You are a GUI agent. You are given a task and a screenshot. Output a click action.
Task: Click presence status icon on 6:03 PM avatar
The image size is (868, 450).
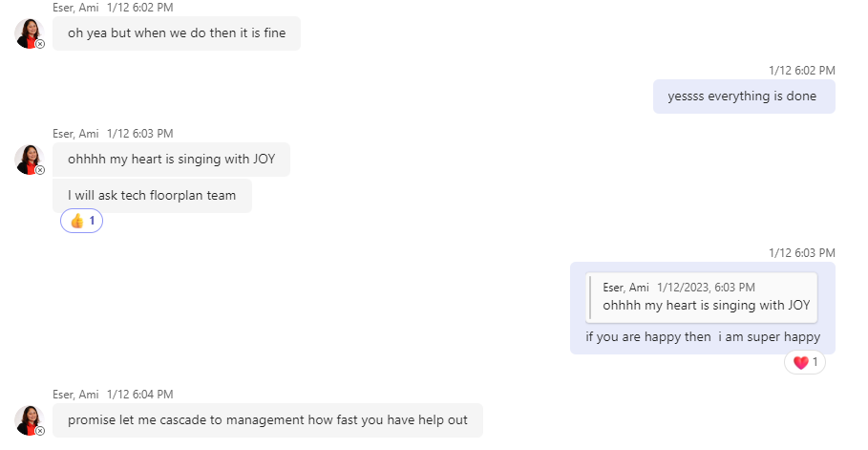click(x=40, y=170)
